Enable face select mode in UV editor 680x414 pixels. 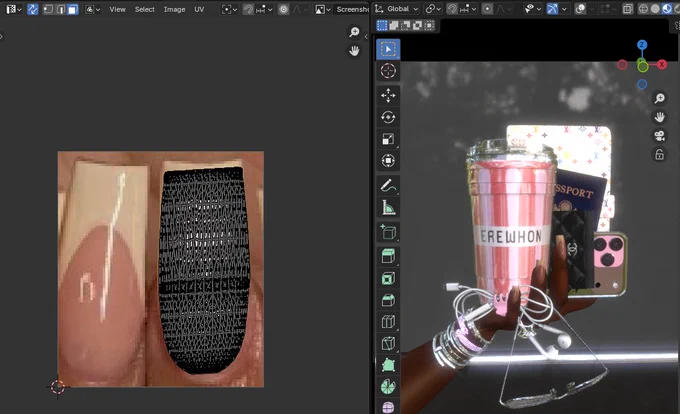click(x=73, y=9)
